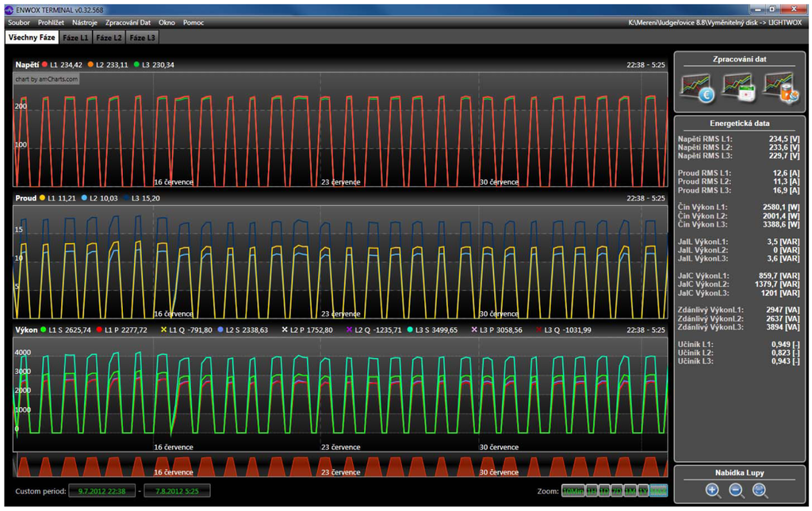Open the Soubor menu
The width and height of the screenshot is (812, 511).
(18, 23)
